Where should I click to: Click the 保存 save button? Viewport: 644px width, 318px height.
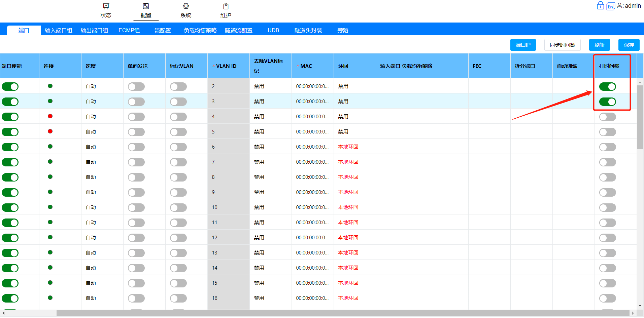(x=629, y=45)
